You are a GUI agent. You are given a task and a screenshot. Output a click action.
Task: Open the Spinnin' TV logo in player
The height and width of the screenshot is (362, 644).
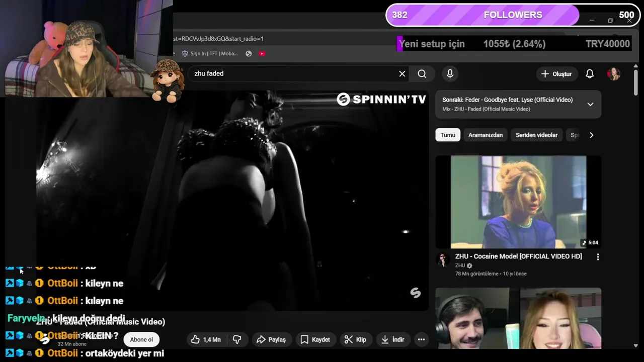click(x=381, y=100)
